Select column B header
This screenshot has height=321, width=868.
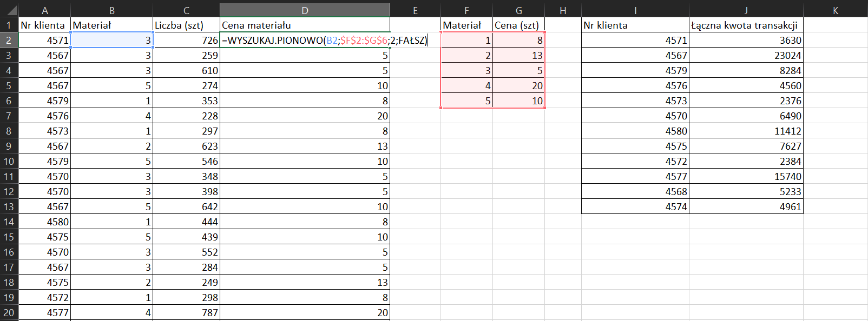point(112,10)
